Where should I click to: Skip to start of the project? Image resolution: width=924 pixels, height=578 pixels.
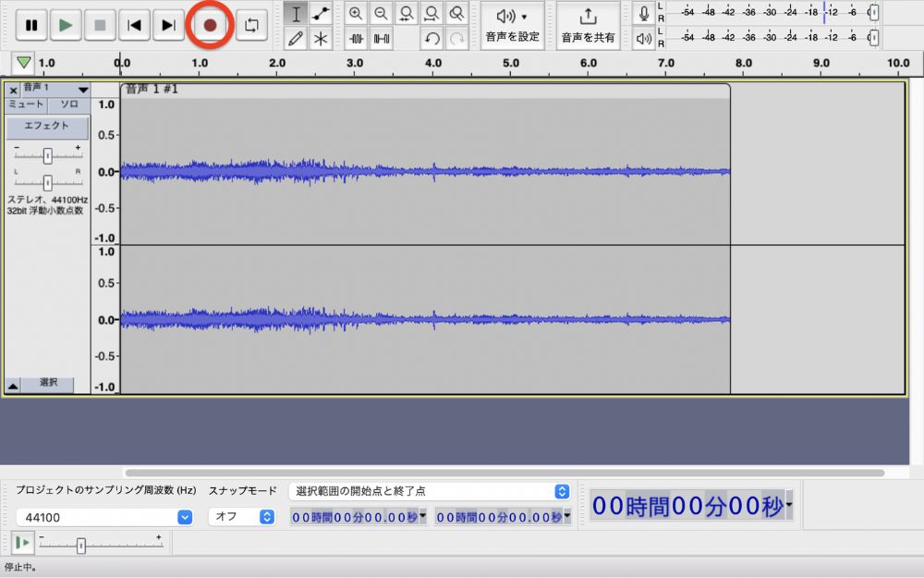(134, 25)
